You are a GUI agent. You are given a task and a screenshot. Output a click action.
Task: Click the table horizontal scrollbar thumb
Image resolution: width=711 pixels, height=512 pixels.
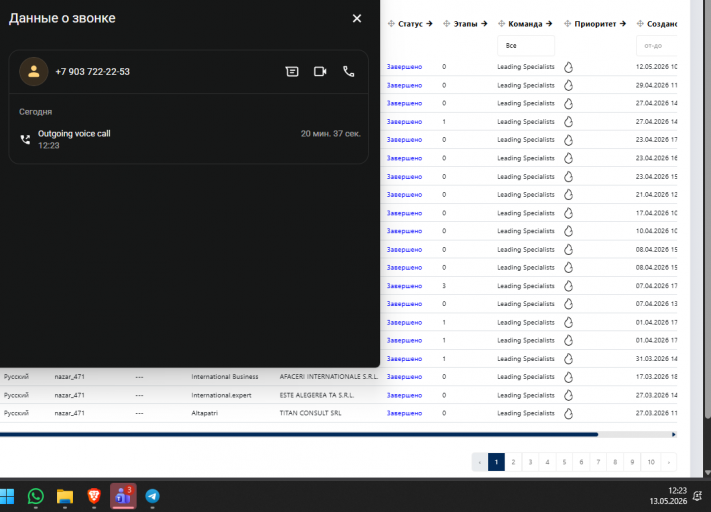(299, 434)
